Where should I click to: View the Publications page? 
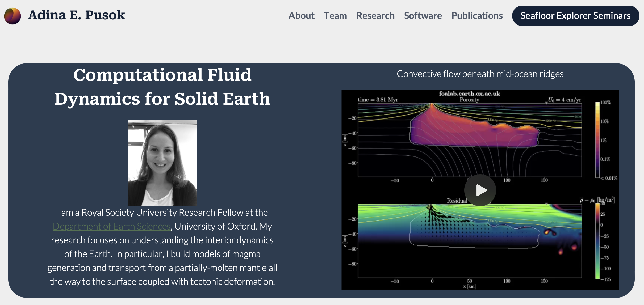tap(477, 16)
